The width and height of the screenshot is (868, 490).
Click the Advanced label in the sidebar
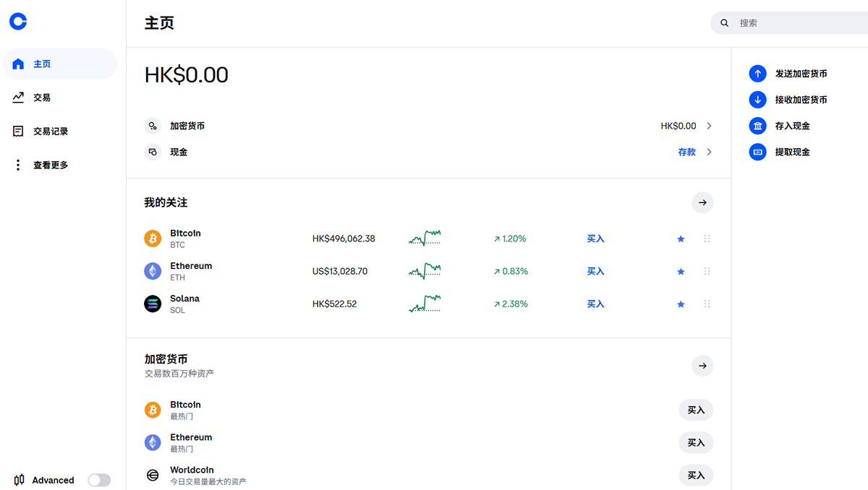(x=53, y=480)
